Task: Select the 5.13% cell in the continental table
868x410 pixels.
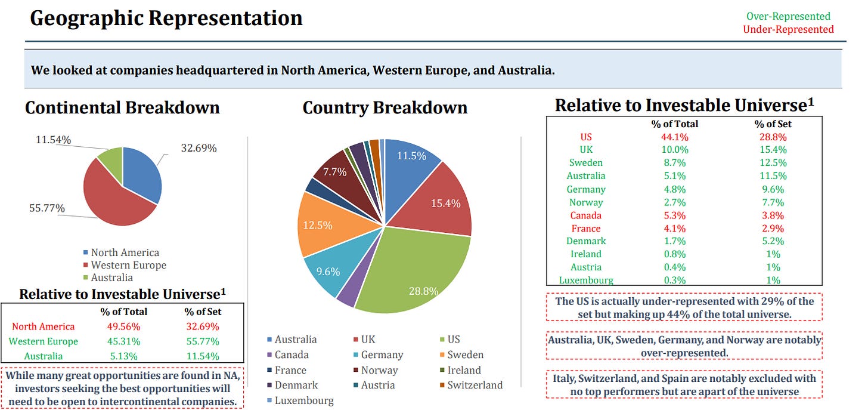Action: (x=124, y=356)
